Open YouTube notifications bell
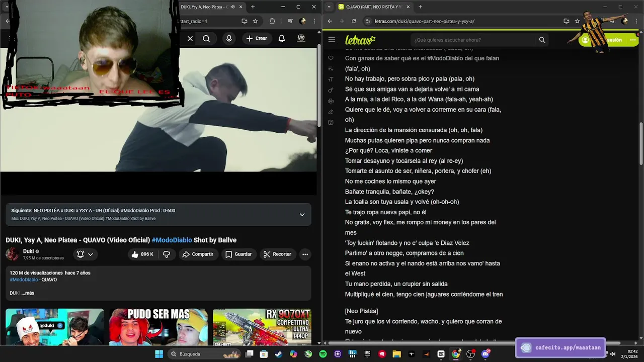Image resolution: width=644 pixels, height=362 pixels. coord(282,38)
